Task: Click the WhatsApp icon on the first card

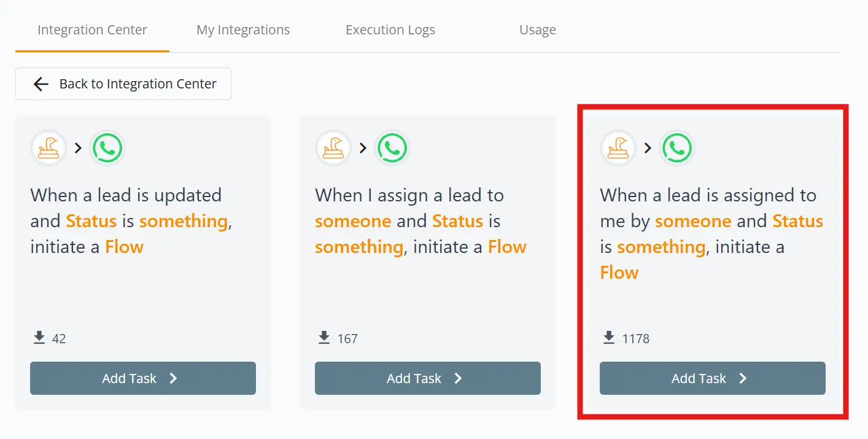Action: (x=107, y=147)
